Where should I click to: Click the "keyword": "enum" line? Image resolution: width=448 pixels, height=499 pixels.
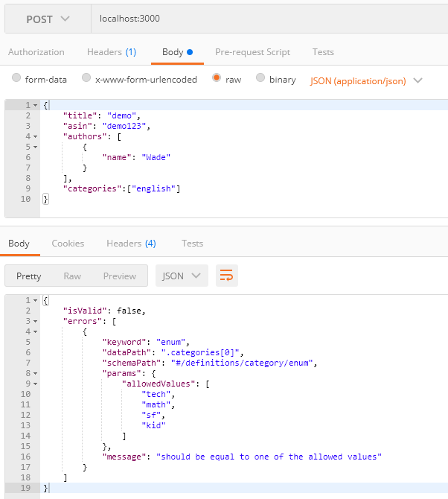pyautogui.click(x=146, y=342)
